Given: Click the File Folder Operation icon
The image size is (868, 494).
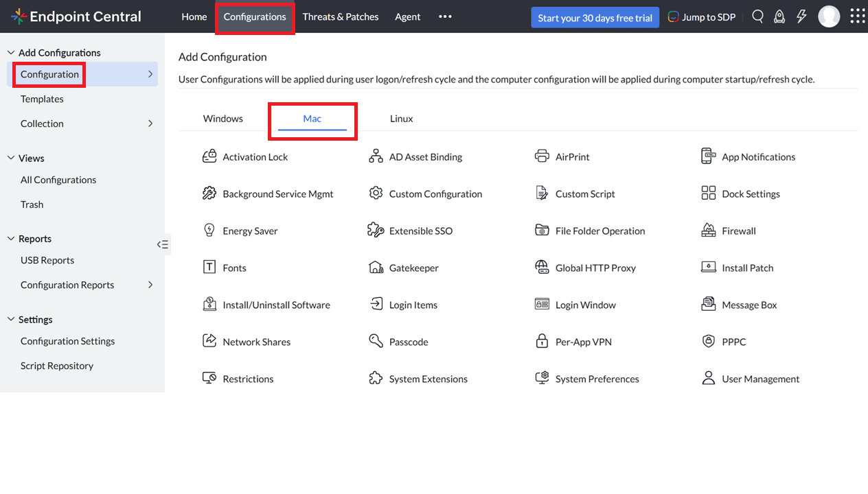Looking at the screenshot, I should click(542, 231).
